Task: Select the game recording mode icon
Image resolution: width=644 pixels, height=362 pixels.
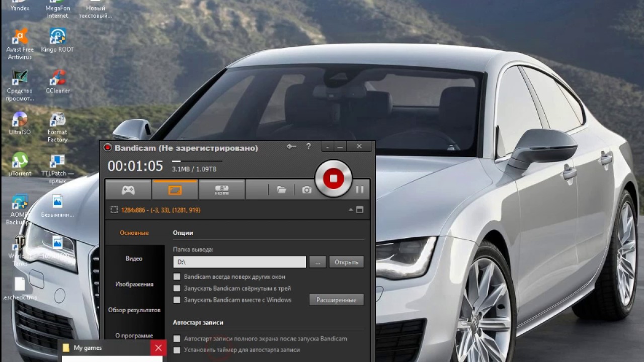Action: click(x=128, y=190)
